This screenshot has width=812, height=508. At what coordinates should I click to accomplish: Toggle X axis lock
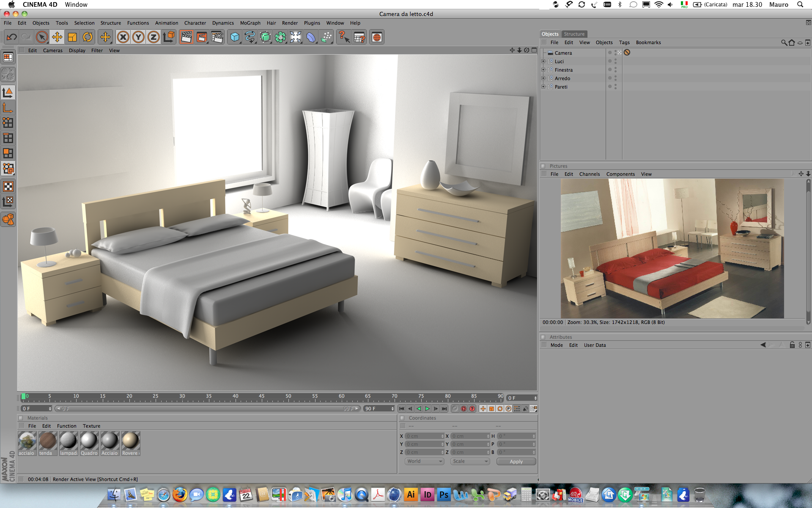coord(123,37)
